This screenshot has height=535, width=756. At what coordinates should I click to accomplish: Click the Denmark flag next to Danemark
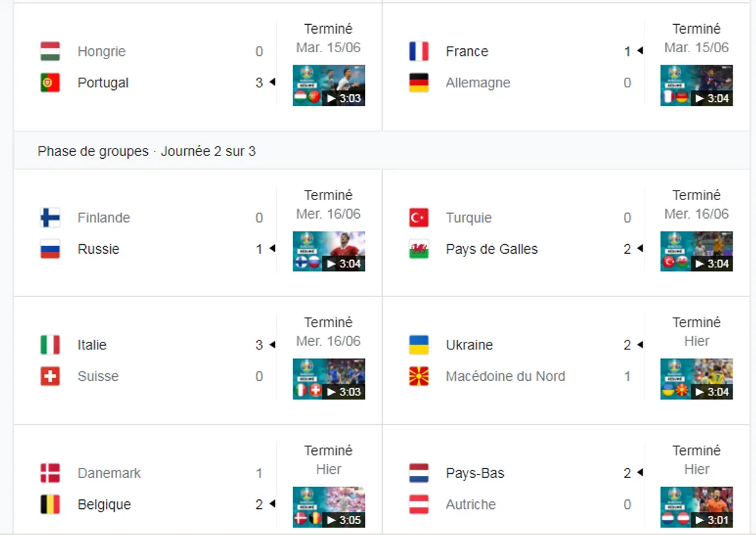click(50, 473)
